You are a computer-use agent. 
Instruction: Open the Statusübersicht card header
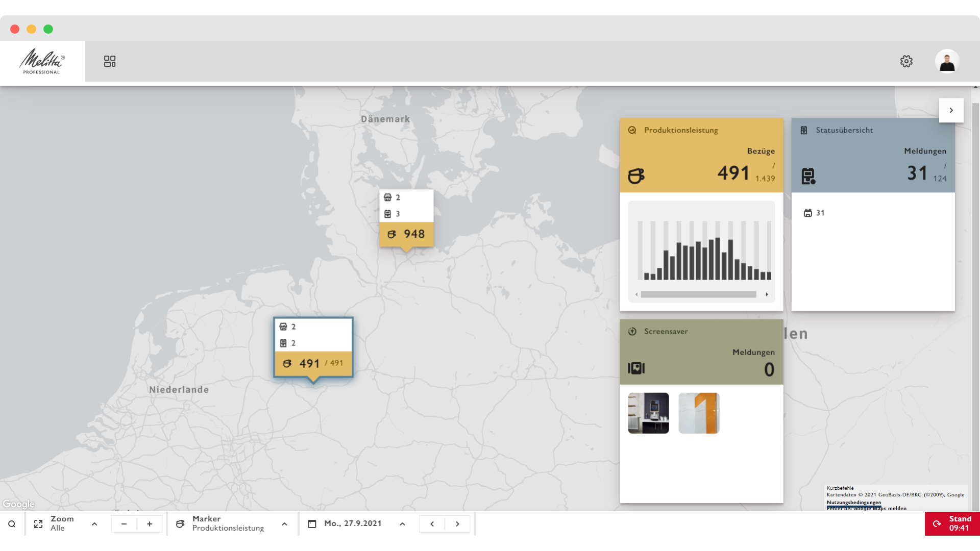873,155
